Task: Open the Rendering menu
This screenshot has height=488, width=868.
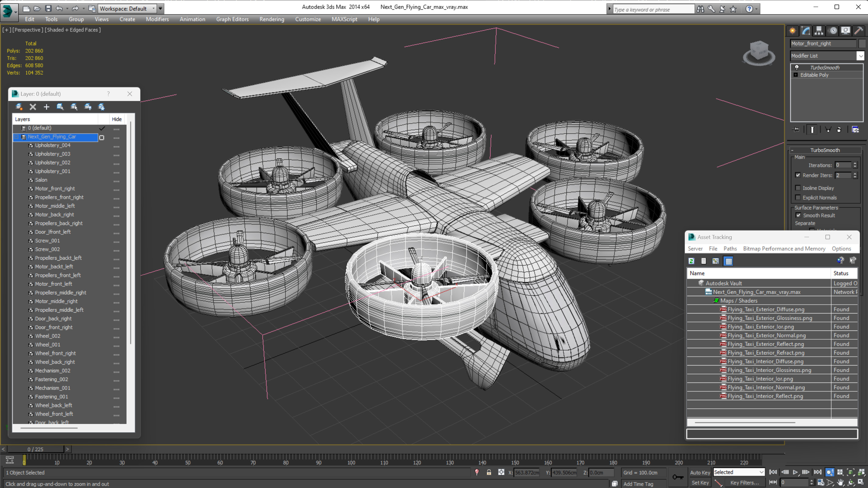Action: click(272, 19)
